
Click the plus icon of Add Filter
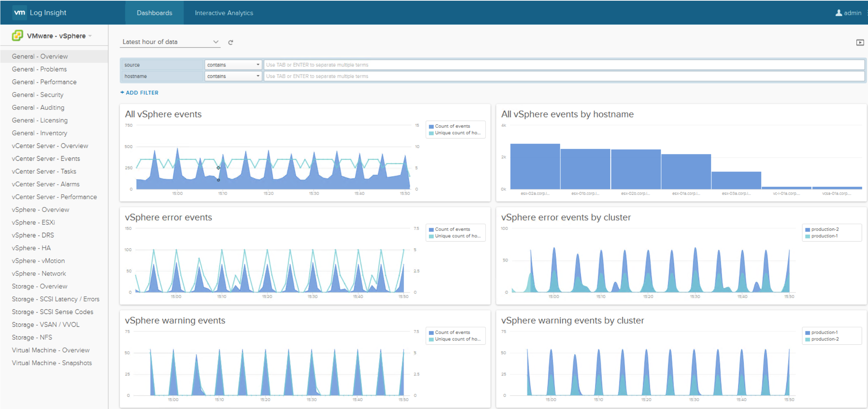coord(122,93)
